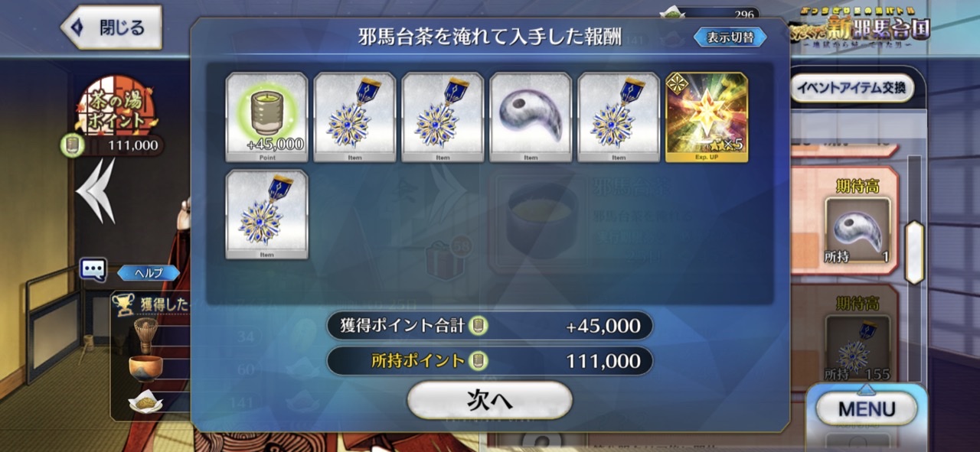Continue with the 次へ button

pos(489,400)
